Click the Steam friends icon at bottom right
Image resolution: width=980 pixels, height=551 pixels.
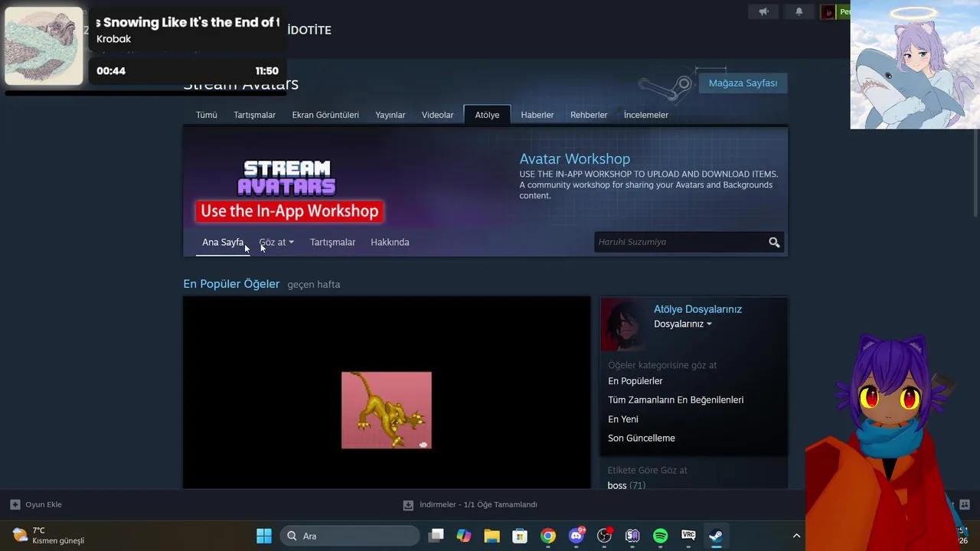coord(964,504)
